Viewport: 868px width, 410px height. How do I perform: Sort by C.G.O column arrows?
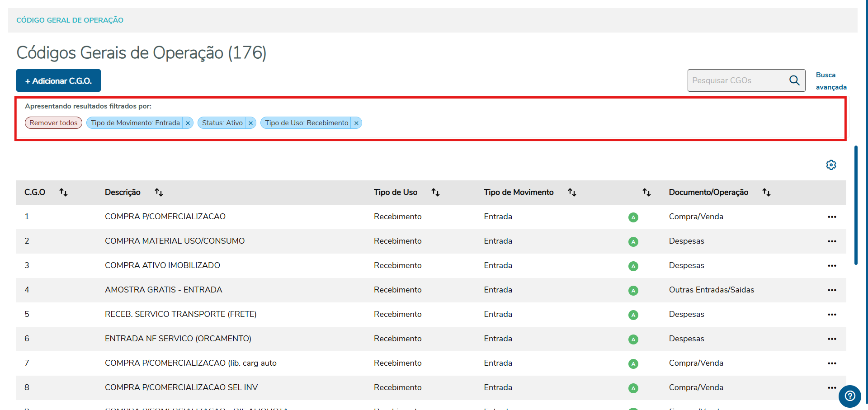coord(64,193)
